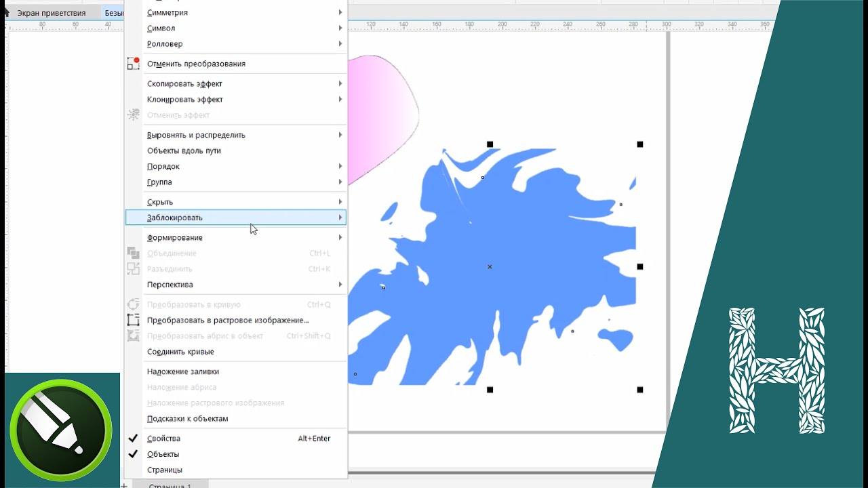This screenshot has height=488, width=868.
Task: Click the bottom-right selection handle
Action: click(639, 390)
